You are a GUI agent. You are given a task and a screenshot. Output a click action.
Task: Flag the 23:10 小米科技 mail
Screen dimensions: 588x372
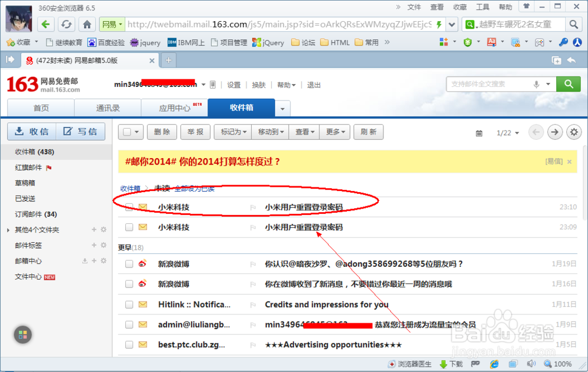(253, 207)
